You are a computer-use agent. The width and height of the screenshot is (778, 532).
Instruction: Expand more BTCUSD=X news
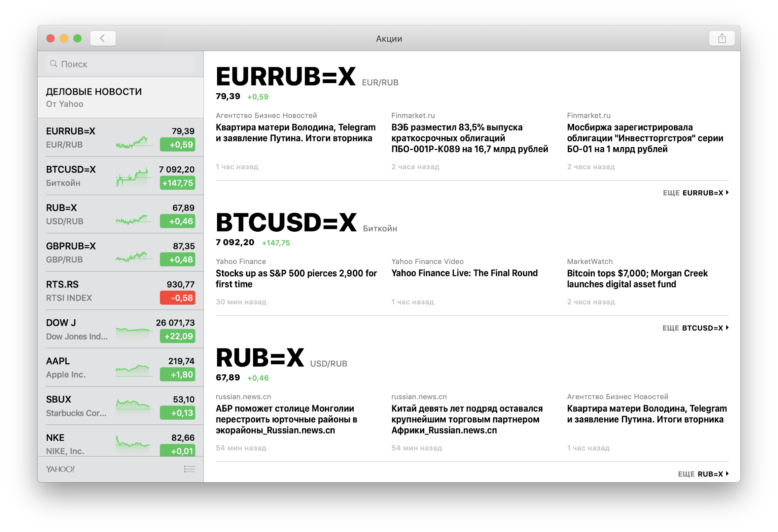(696, 328)
